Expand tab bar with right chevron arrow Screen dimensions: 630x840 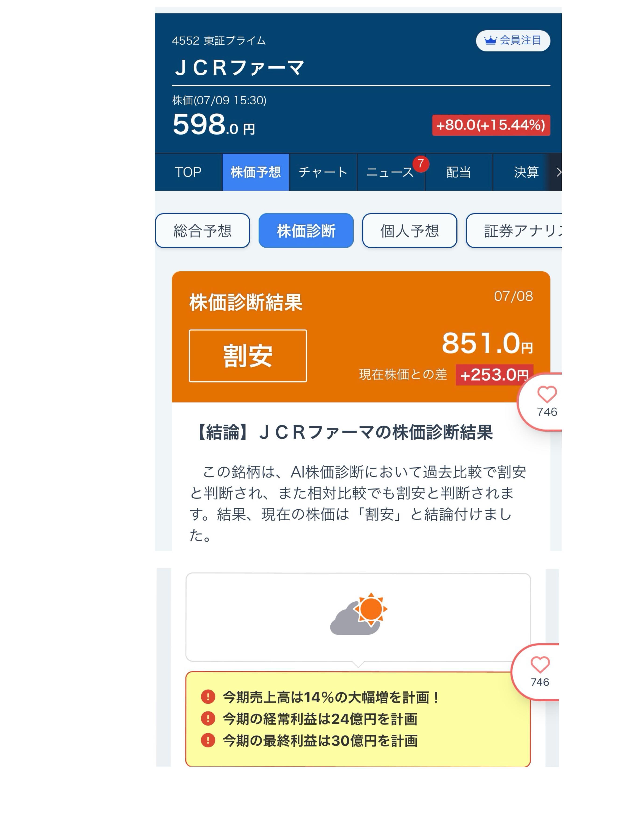click(x=558, y=172)
